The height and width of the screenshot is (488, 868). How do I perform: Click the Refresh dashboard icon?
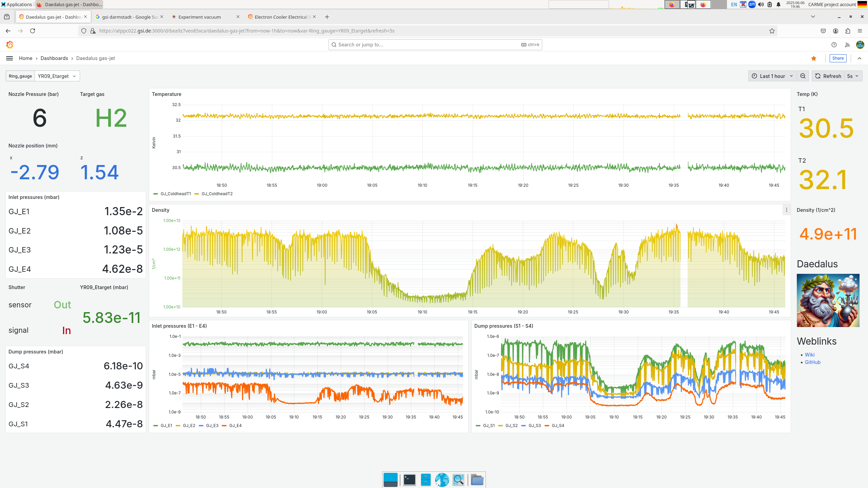click(818, 76)
